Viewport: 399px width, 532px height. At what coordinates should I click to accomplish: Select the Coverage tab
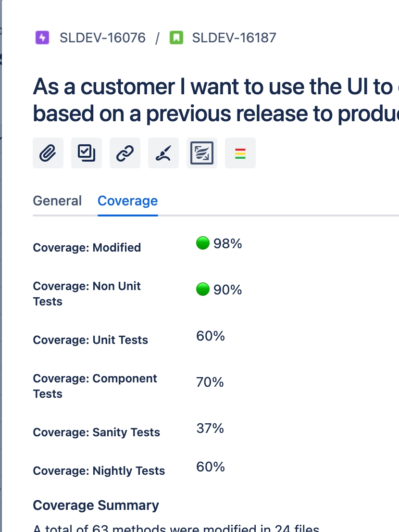127,201
